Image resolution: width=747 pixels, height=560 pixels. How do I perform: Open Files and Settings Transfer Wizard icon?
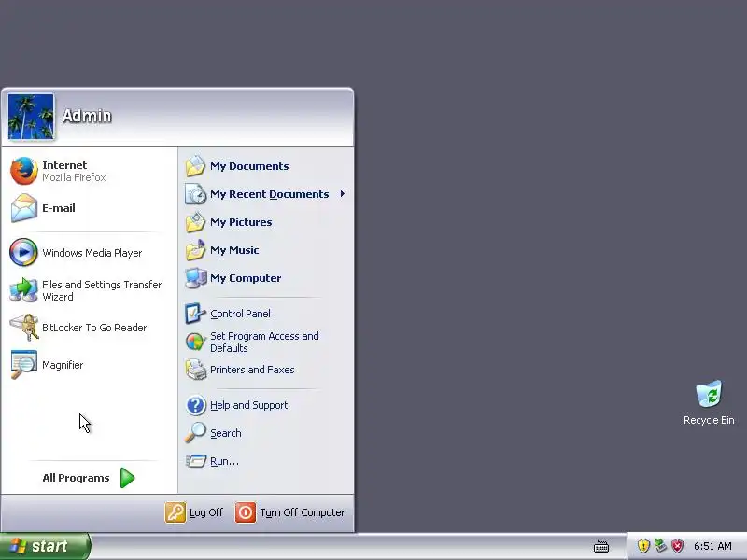23,290
